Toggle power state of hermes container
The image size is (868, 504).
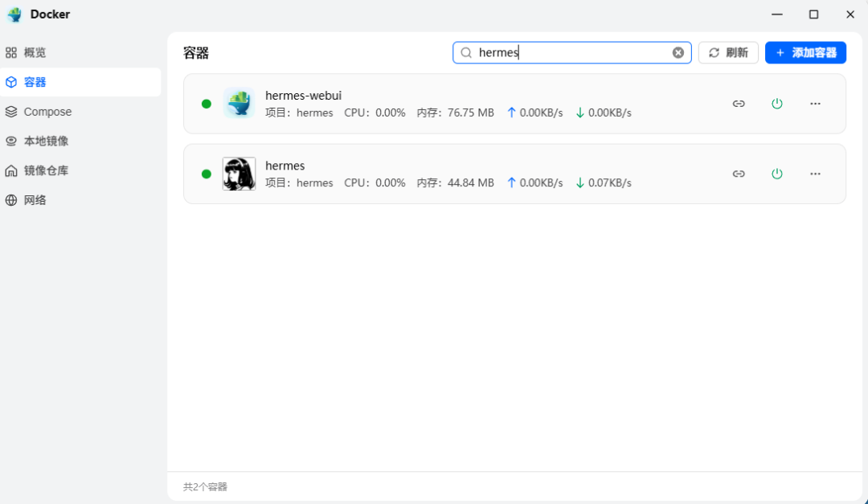[777, 174]
